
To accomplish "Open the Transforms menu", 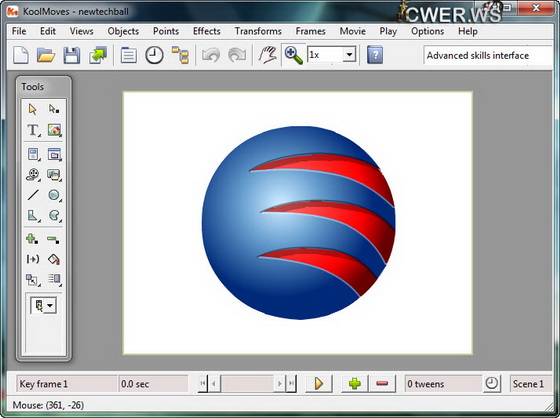I will point(258,31).
